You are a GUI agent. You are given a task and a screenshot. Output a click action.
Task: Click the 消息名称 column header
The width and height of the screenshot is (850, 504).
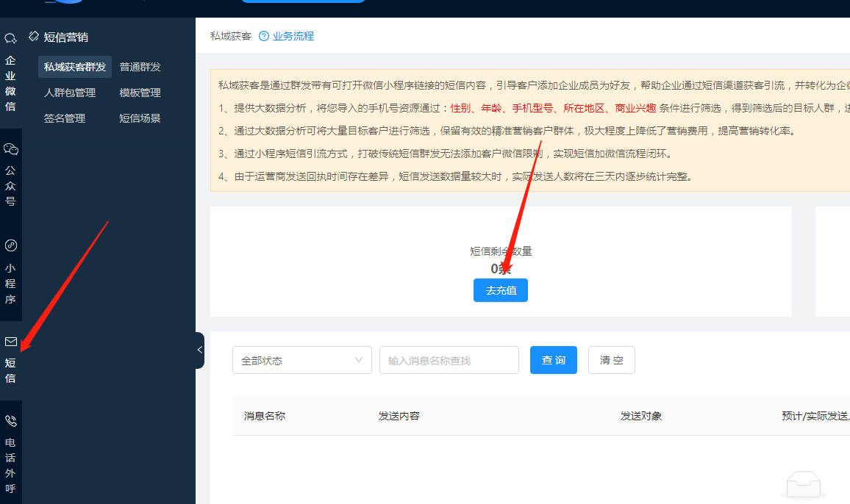pos(265,416)
